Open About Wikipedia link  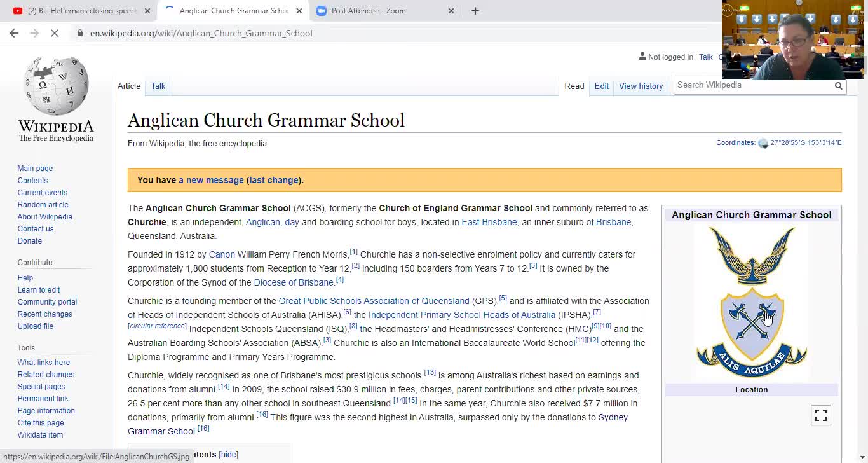pos(44,217)
